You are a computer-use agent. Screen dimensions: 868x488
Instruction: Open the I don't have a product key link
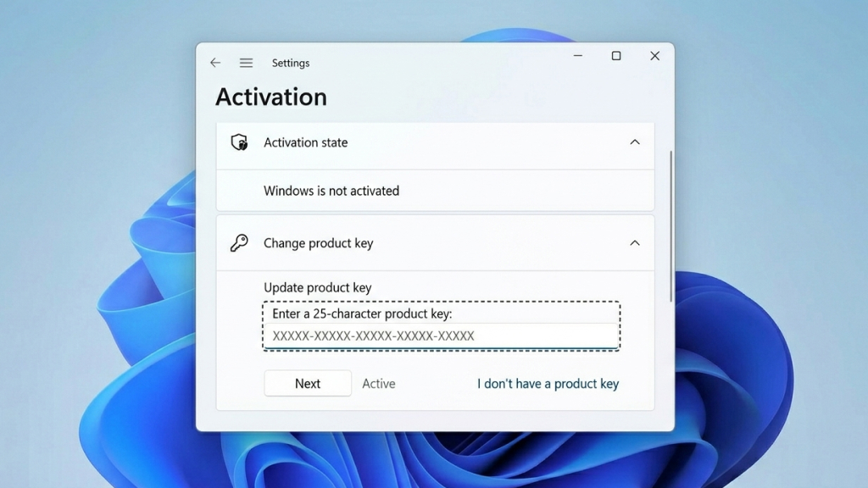(x=548, y=384)
